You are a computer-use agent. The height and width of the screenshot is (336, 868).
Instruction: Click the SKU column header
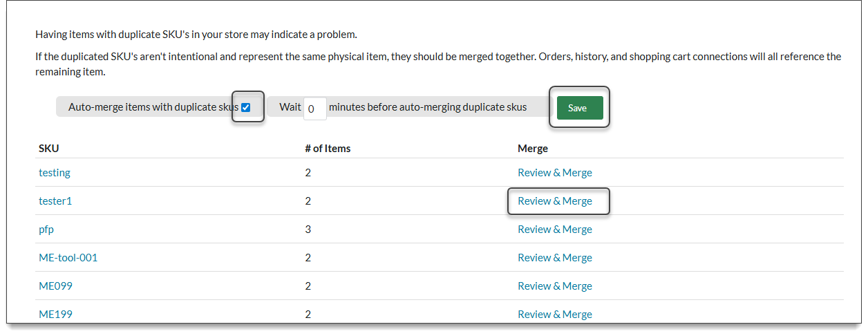48,149
